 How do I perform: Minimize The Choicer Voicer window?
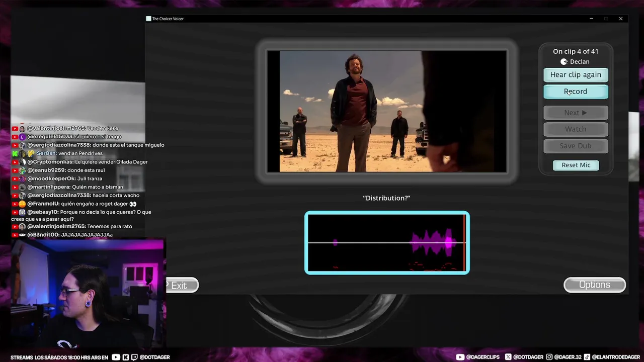591,19
